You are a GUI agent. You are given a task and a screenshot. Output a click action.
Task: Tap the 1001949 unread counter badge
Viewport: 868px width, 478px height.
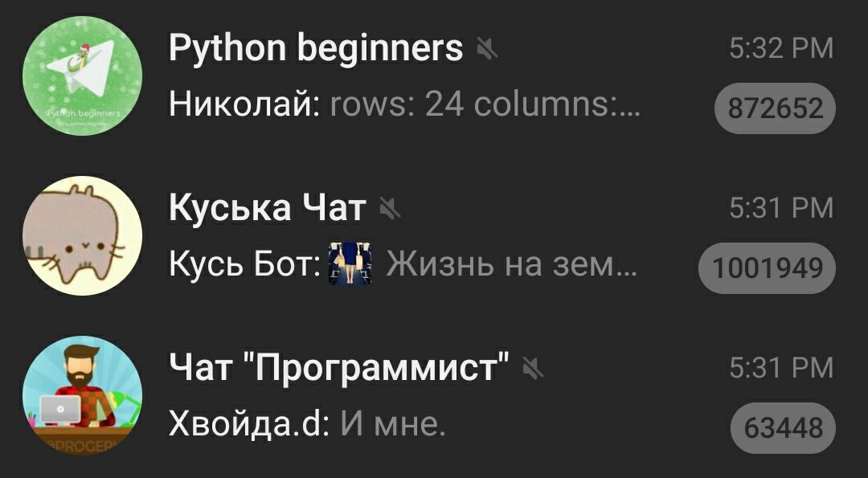768,268
